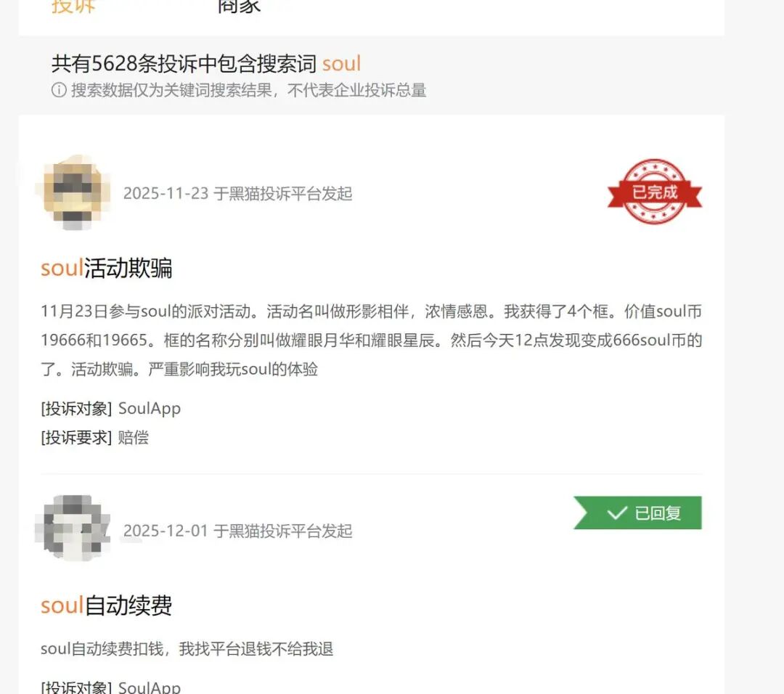Click the 2025-12-01 complaint date line
Viewport: 784px width, 694px height.
pyautogui.click(x=238, y=531)
